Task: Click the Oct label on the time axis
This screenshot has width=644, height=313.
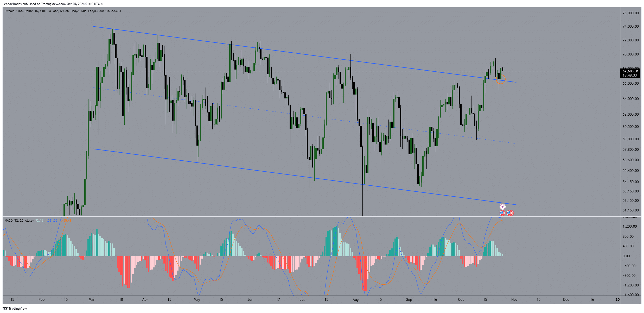Action: [x=461, y=299]
